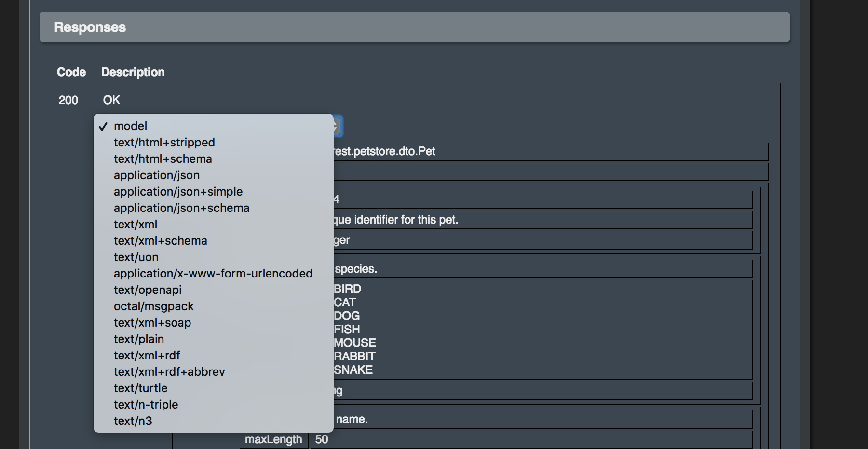
Task: Select application/json+simple option
Action: (178, 192)
